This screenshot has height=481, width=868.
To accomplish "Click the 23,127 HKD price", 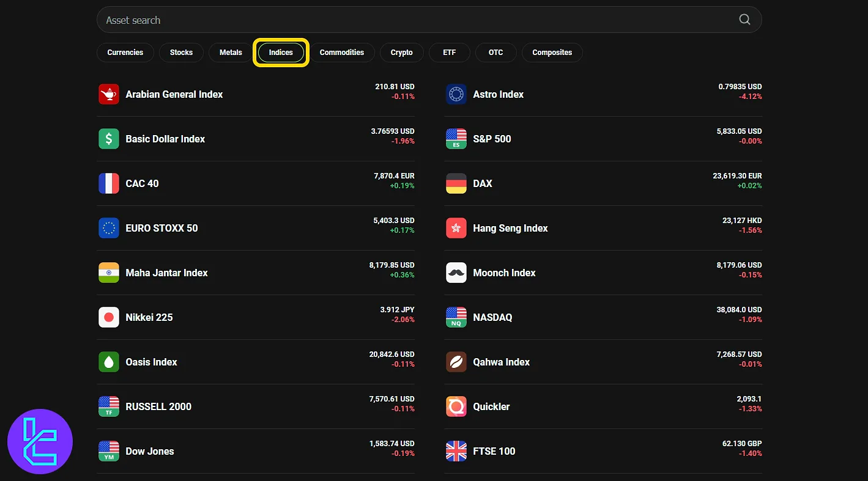I will coord(742,221).
